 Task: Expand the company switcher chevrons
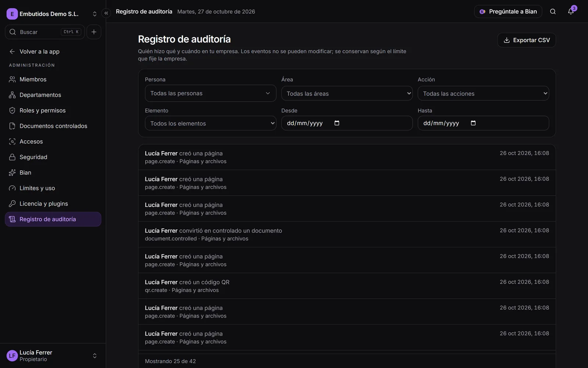(94, 14)
